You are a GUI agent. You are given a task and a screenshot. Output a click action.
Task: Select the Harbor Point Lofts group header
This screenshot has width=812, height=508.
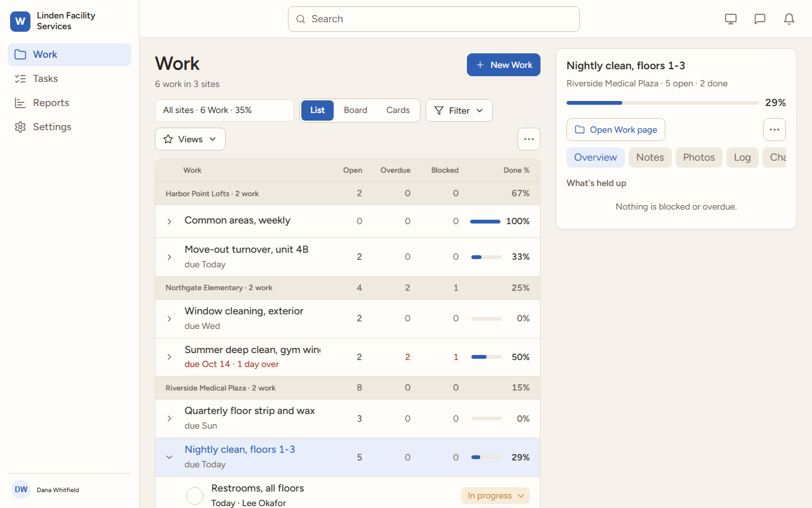coord(348,194)
